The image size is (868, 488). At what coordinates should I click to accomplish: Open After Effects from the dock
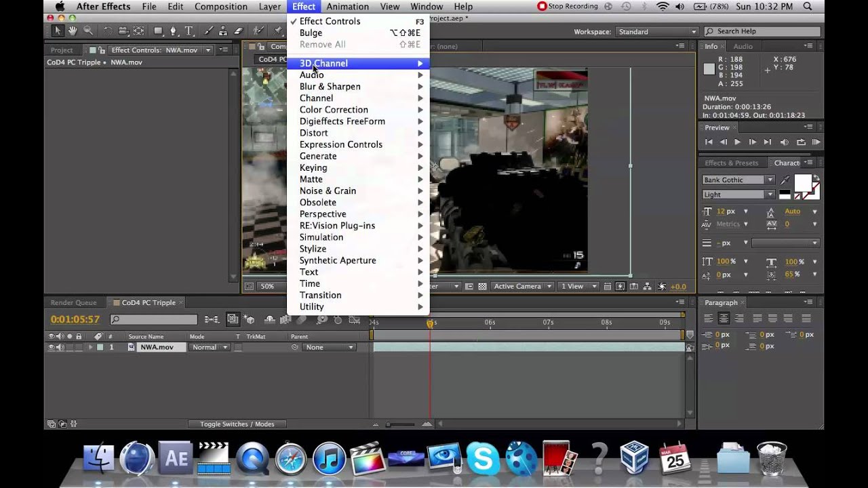pos(176,458)
